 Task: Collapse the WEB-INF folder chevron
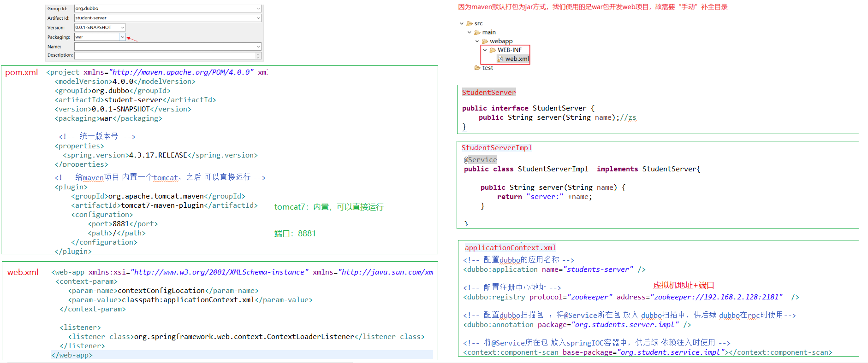click(485, 50)
